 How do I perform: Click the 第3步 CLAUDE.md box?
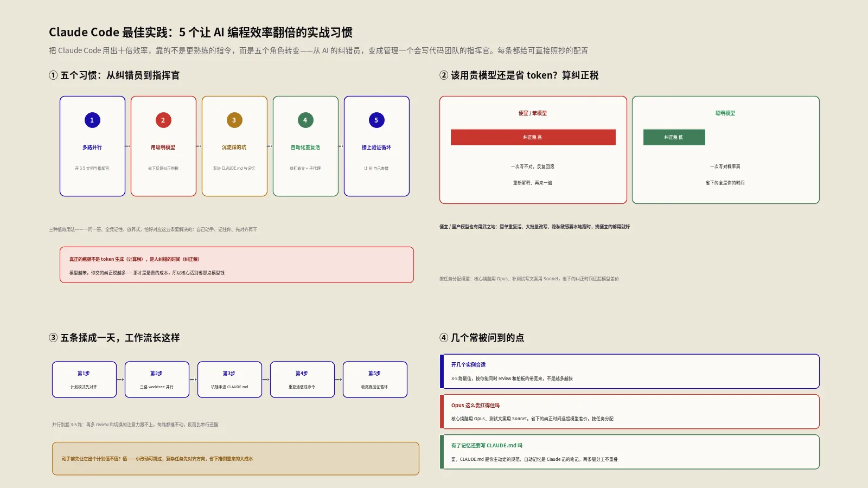(229, 380)
